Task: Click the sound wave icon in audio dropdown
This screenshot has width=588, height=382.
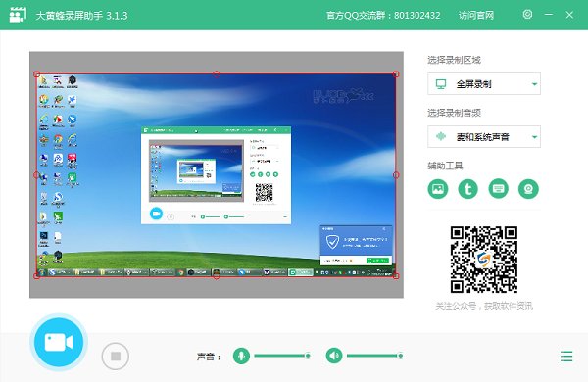Action: [441, 137]
